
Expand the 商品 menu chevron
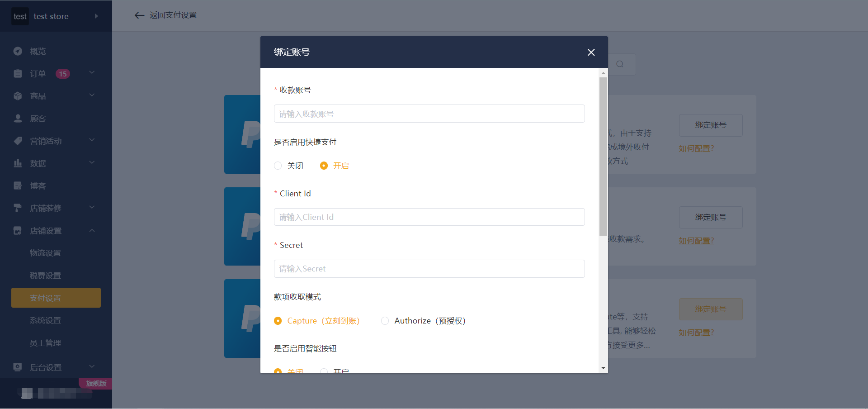[x=92, y=95]
